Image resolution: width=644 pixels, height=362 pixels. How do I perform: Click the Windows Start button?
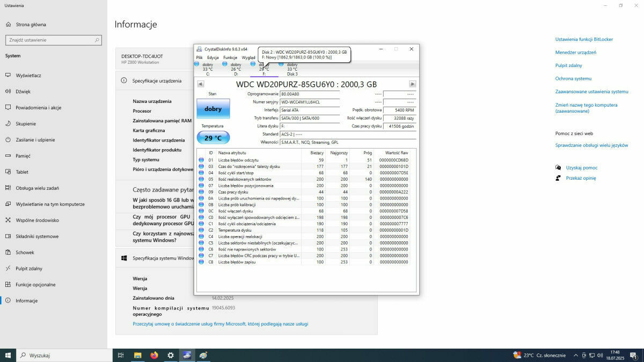click(x=8, y=355)
